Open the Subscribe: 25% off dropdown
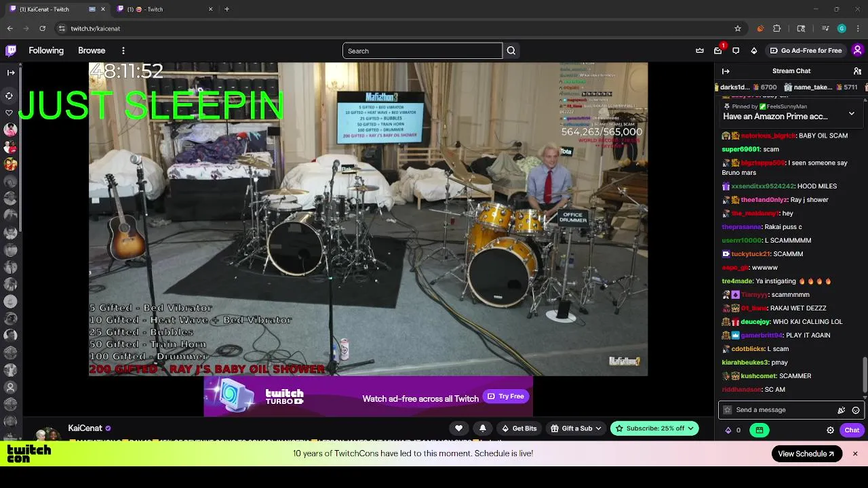The height and width of the screenshot is (488, 868). (x=654, y=428)
